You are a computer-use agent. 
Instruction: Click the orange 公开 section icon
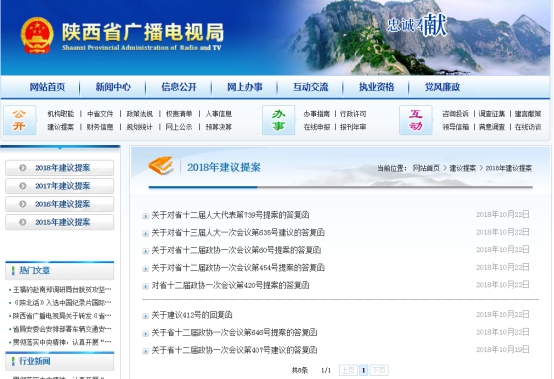pyautogui.click(x=19, y=120)
